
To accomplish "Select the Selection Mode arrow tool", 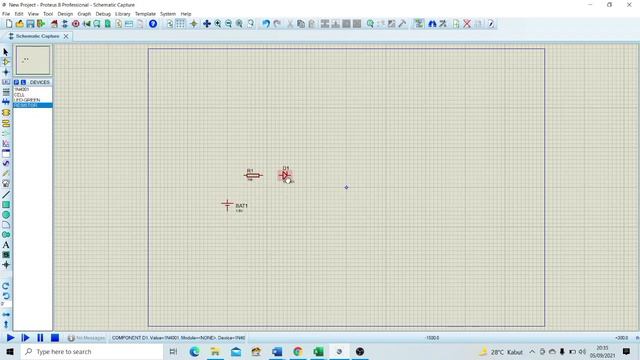I will pos(6,52).
